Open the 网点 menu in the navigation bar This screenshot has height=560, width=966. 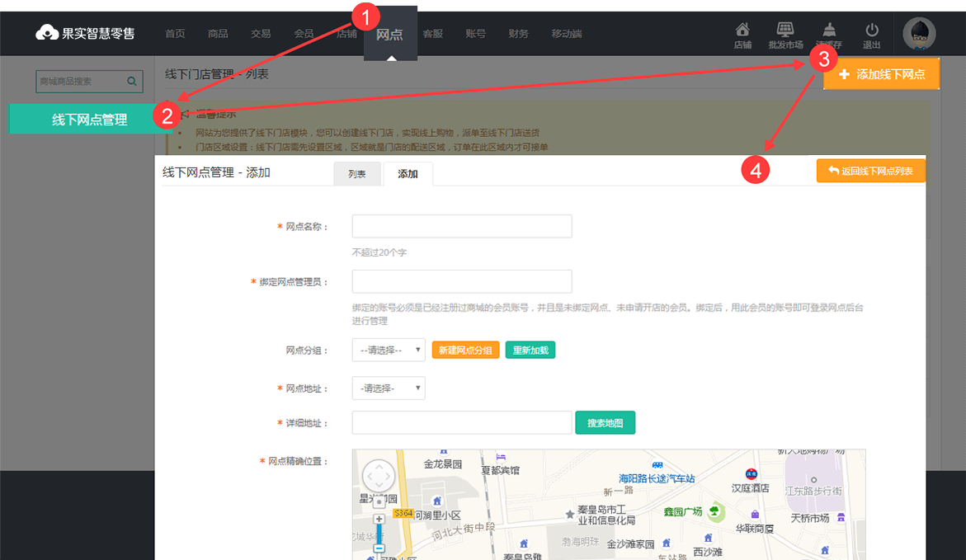[389, 33]
